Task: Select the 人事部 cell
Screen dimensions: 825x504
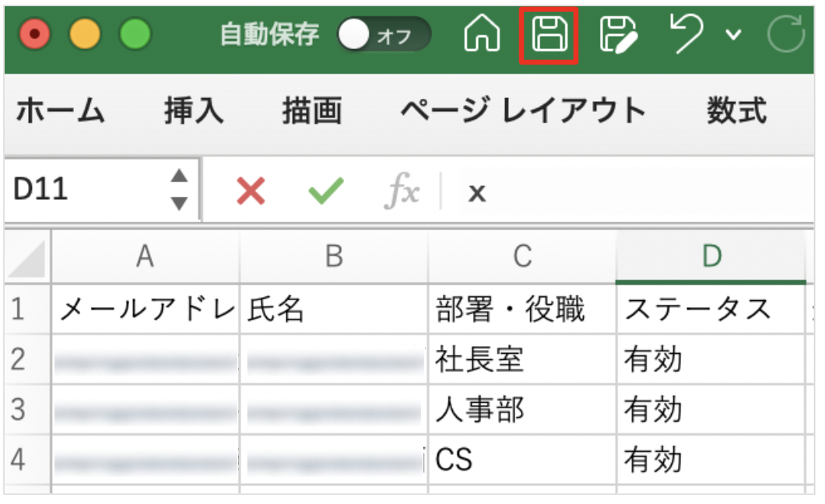Action: 522,409
